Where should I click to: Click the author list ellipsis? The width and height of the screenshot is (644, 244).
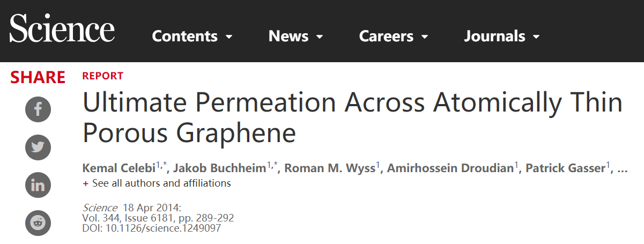tap(623, 169)
